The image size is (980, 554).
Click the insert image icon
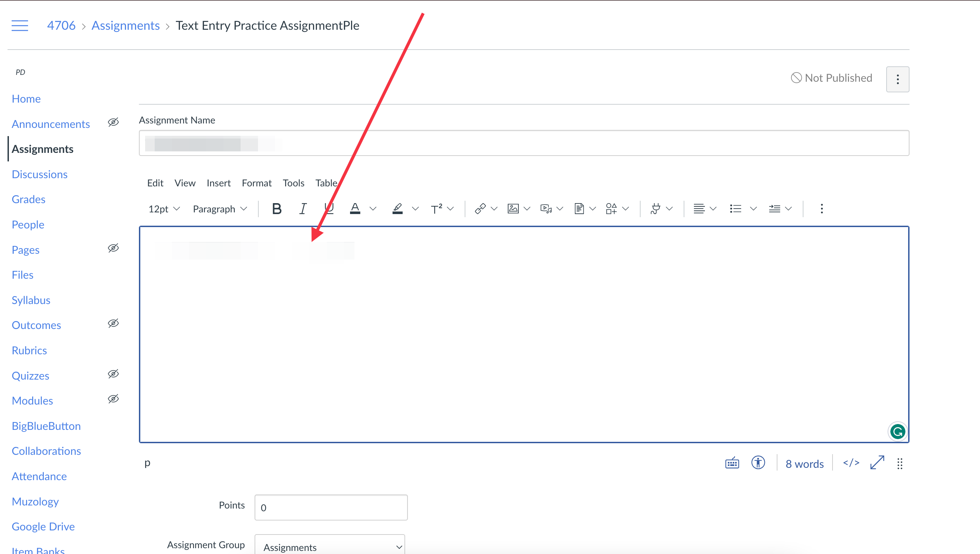pos(513,209)
